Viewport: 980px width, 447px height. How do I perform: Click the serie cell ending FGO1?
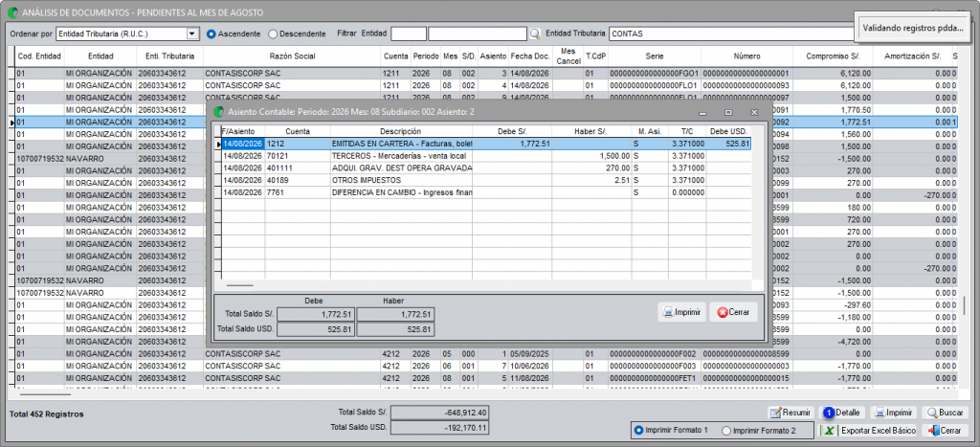654,73
